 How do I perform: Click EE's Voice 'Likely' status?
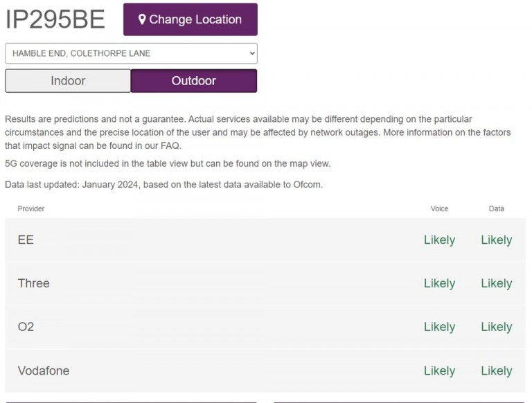[x=439, y=240]
